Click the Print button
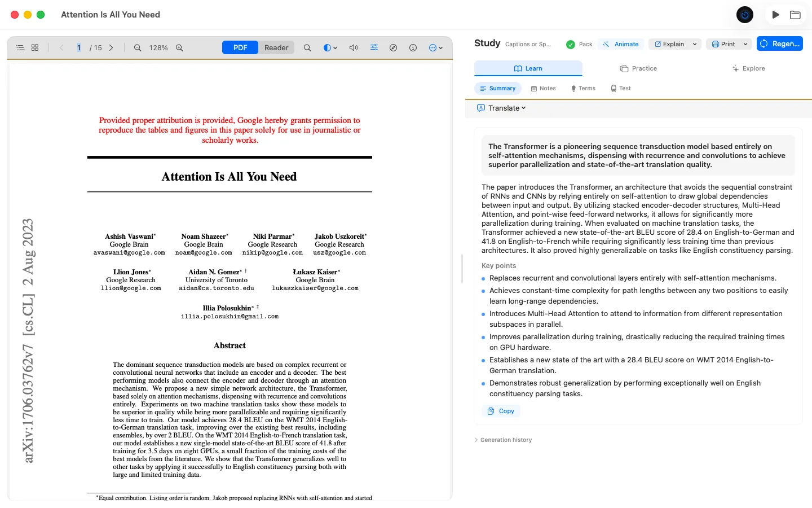This screenshot has height=508, width=812. [723, 44]
